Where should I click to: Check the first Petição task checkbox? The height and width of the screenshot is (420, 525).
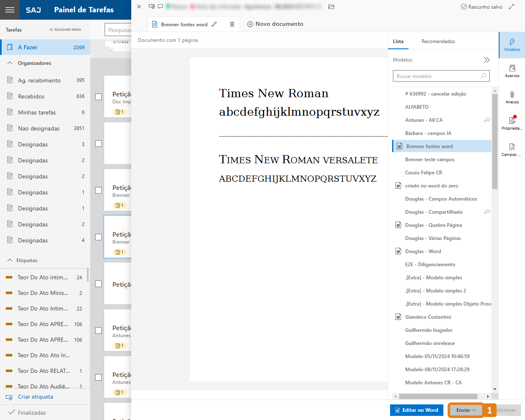tap(98, 97)
